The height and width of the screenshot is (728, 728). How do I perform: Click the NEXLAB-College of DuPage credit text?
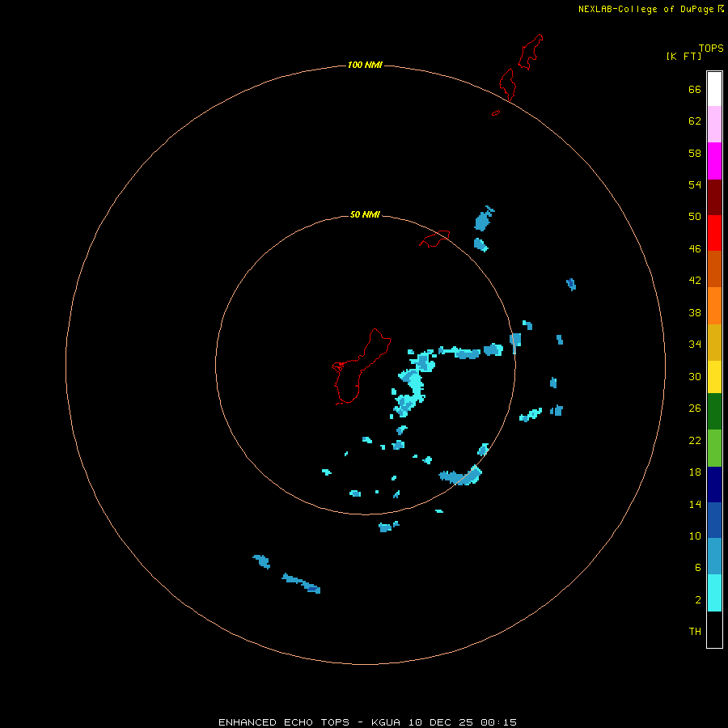click(x=650, y=9)
